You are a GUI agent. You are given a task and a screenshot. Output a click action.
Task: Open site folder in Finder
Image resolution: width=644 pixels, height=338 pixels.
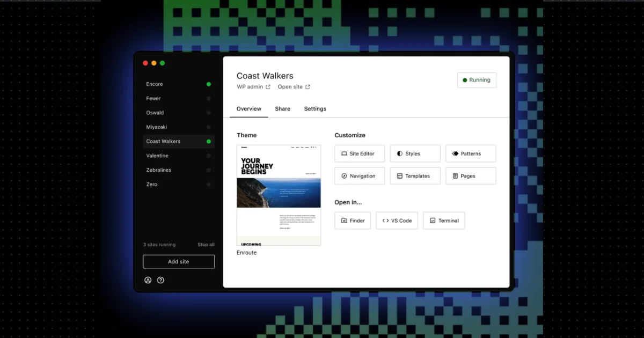(353, 221)
